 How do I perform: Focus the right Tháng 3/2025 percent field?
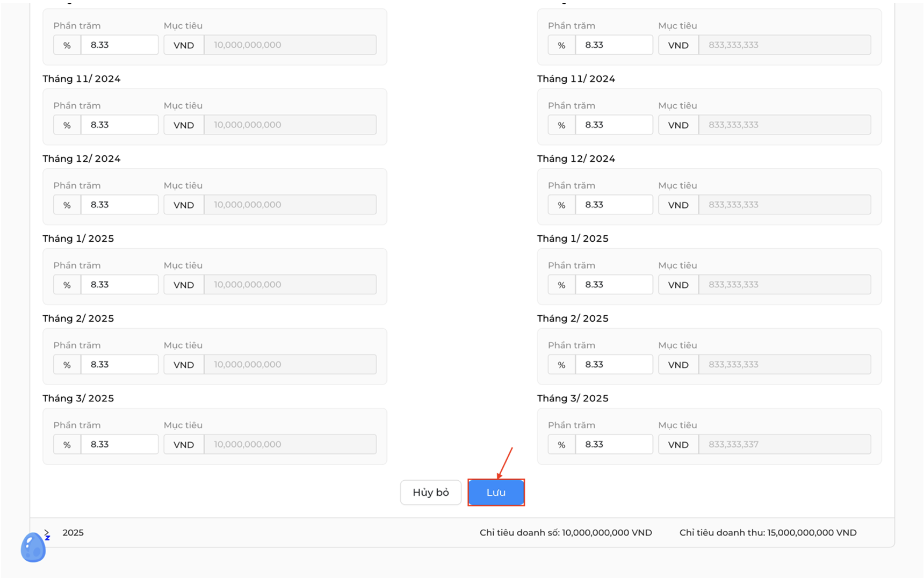click(614, 444)
